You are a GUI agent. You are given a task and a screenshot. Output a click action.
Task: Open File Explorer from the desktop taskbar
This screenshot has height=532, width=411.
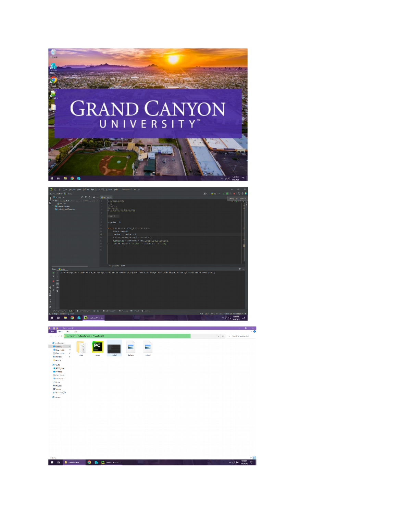tap(65, 178)
